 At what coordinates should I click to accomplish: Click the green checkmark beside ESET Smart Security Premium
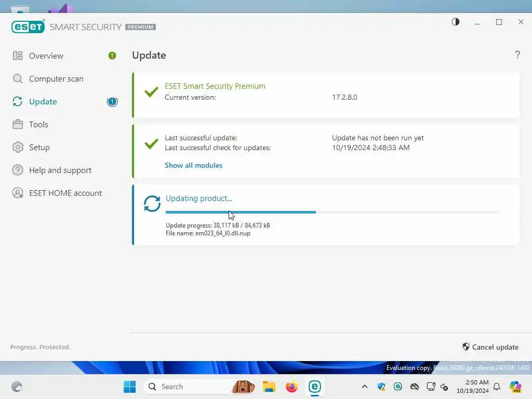pyautogui.click(x=151, y=91)
